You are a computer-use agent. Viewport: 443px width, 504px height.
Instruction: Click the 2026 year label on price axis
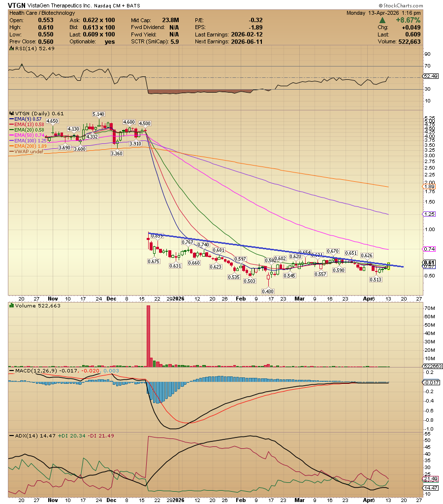pyautogui.click(x=178, y=299)
